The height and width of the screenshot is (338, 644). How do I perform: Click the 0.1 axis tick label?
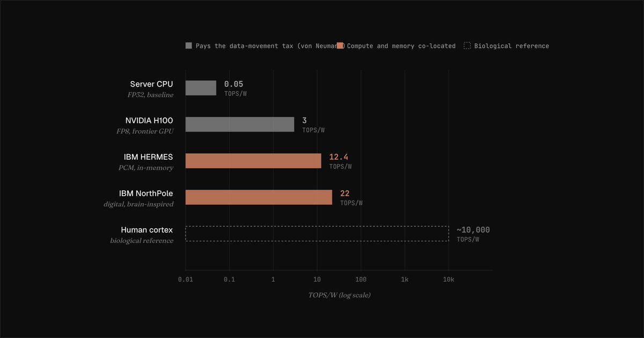coord(229,279)
